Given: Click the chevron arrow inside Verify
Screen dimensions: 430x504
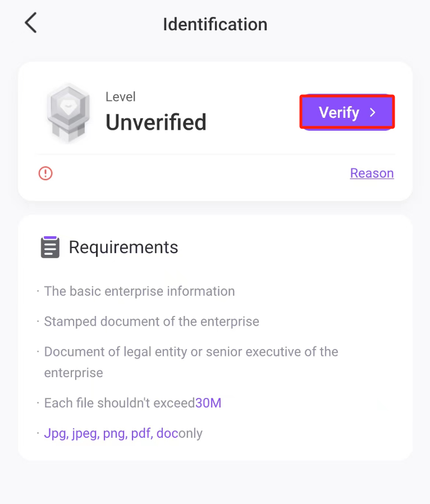Looking at the screenshot, I should point(372,113).
